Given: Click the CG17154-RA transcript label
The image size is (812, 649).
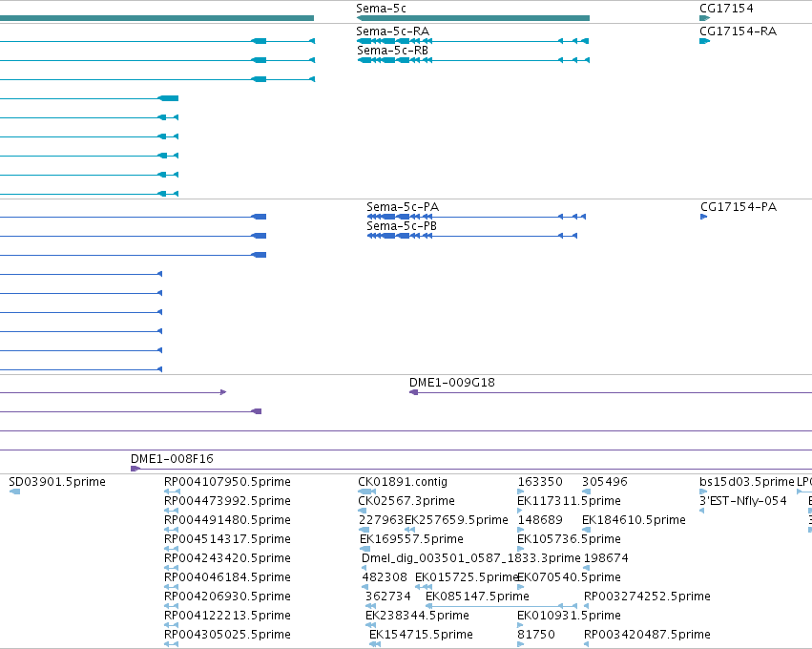Looking at the screenshot, I should pos(738,31).
